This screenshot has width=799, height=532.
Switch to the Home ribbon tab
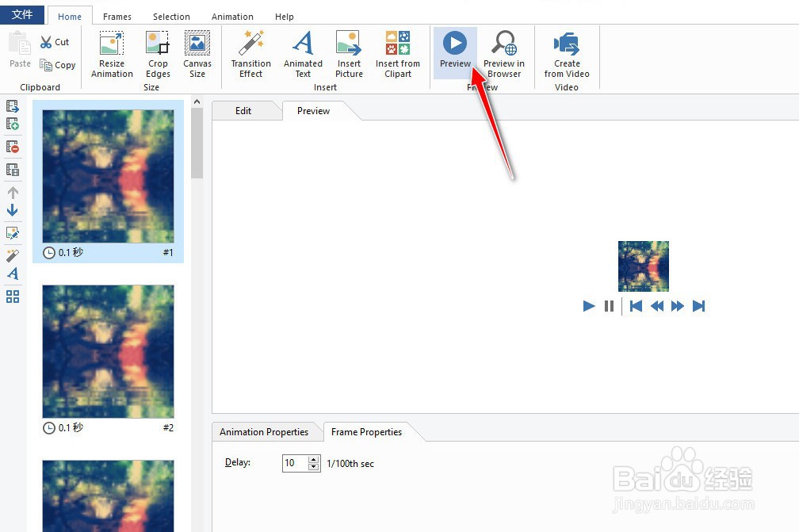point(69,17)
